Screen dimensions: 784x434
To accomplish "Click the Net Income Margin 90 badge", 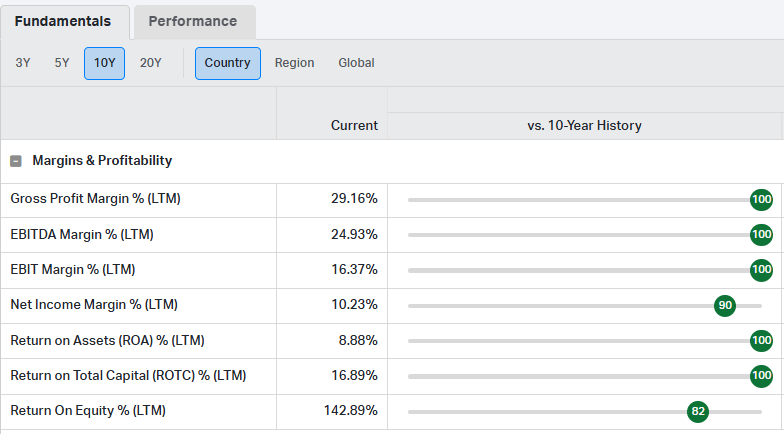I will [x=725, y=305].
